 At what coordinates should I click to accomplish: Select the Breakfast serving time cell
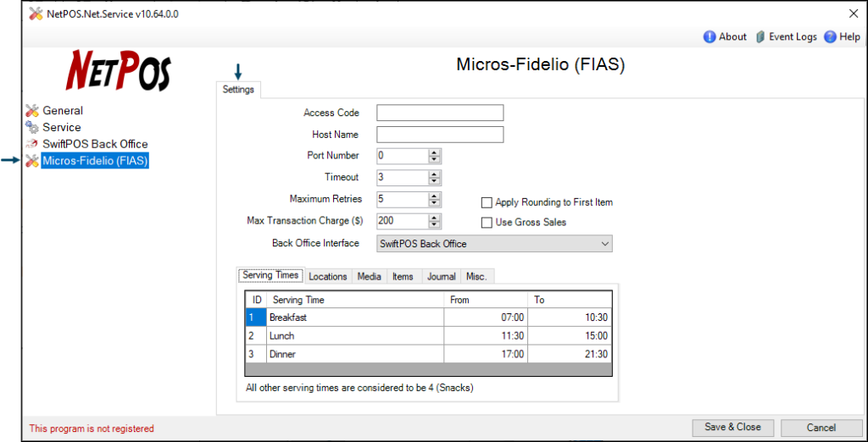pyautogui.click(x=355, y=318)
